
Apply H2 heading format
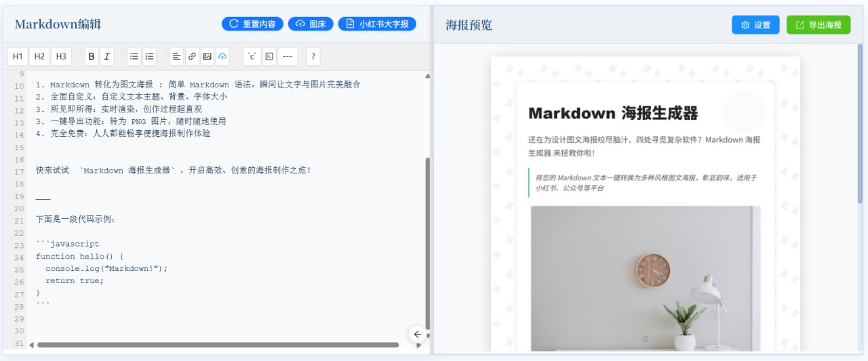point(39,56)
